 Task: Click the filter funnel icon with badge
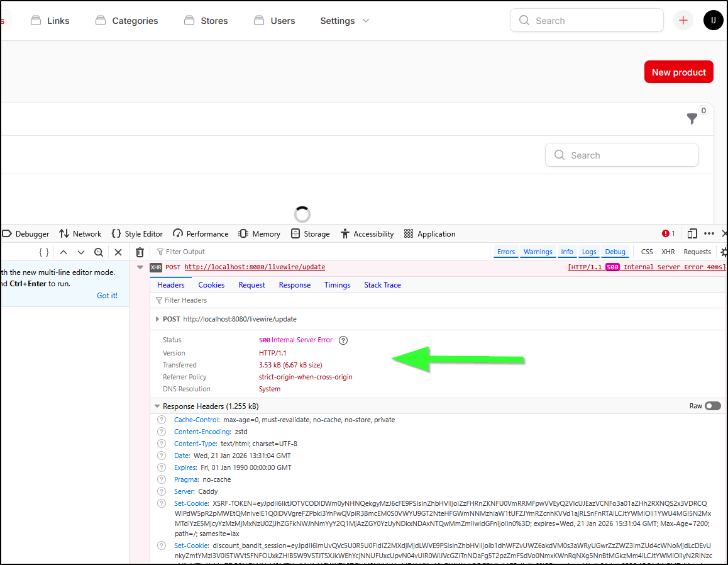[692, 118]
